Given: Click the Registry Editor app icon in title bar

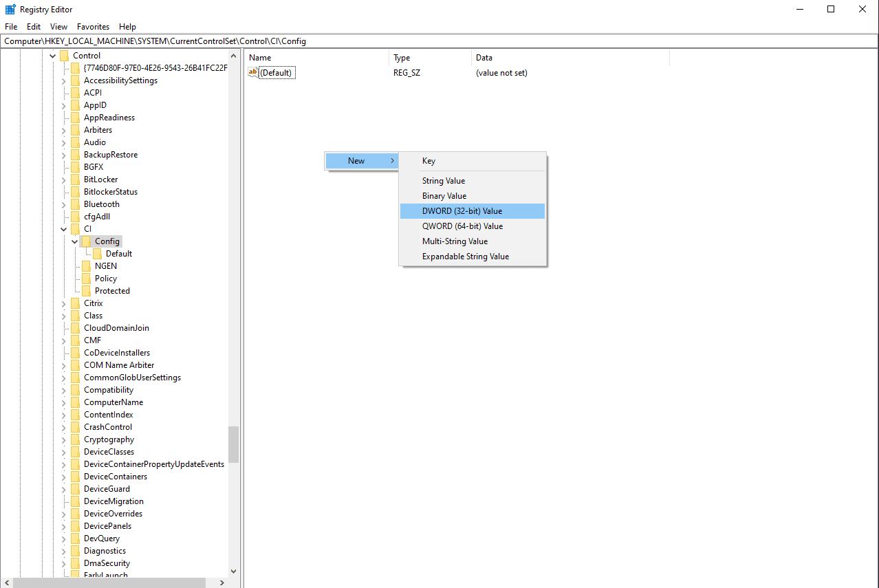Looking at the screenshot, I should click(x=10, y=9).
